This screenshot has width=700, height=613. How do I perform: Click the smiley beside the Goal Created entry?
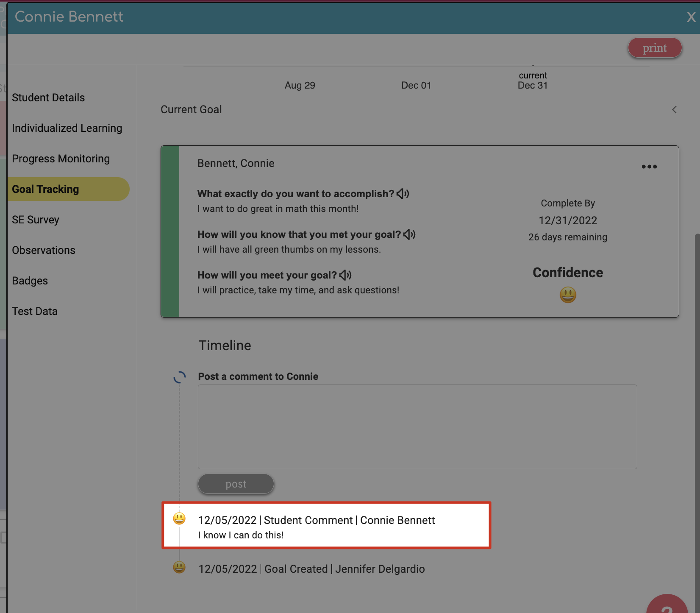click(x=179, y=567)
